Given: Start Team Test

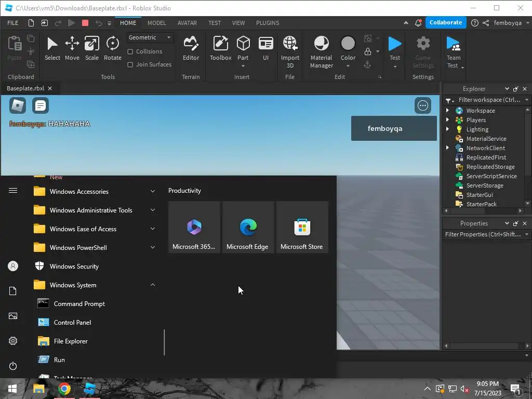Looking at the screenshot, I should click(x=453, y=52).
